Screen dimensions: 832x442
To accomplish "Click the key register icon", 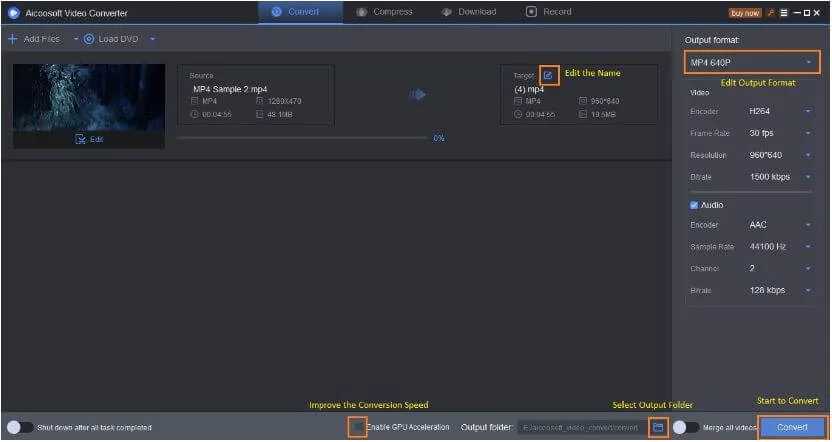I will [769, 12].
